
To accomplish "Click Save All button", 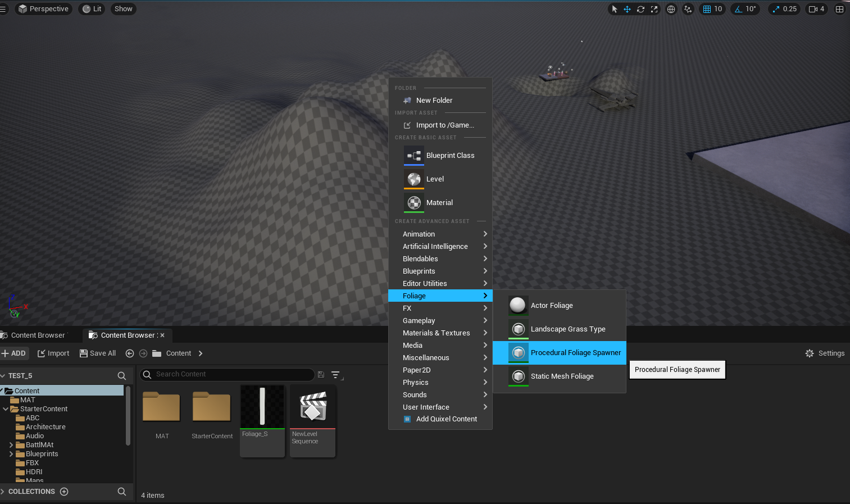I will tap(98, 353).
